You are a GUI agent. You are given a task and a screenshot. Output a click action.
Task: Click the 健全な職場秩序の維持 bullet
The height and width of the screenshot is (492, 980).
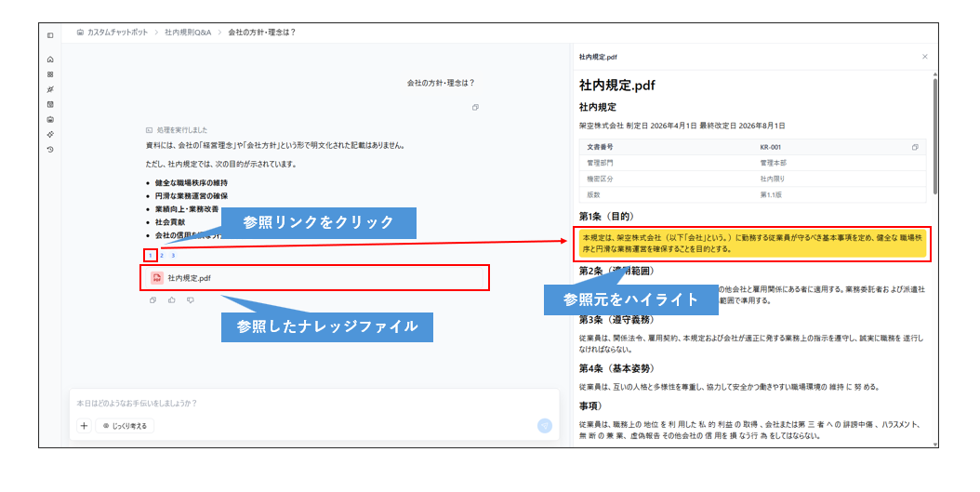(192, 183)
